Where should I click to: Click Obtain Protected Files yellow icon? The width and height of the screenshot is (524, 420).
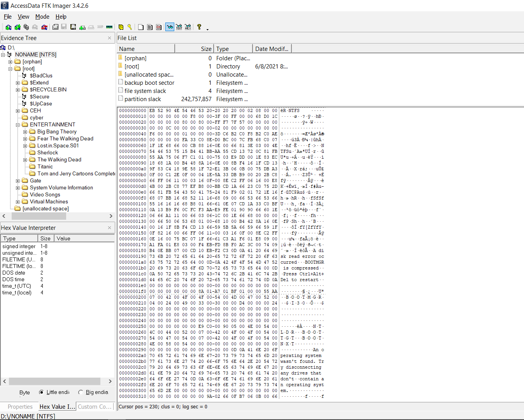[121, 27]
